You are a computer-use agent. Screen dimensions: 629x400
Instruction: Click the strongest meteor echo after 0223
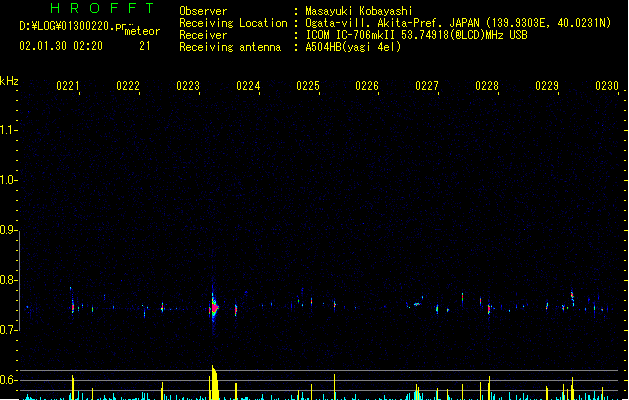pyautogui.click(x=215, y=308)
